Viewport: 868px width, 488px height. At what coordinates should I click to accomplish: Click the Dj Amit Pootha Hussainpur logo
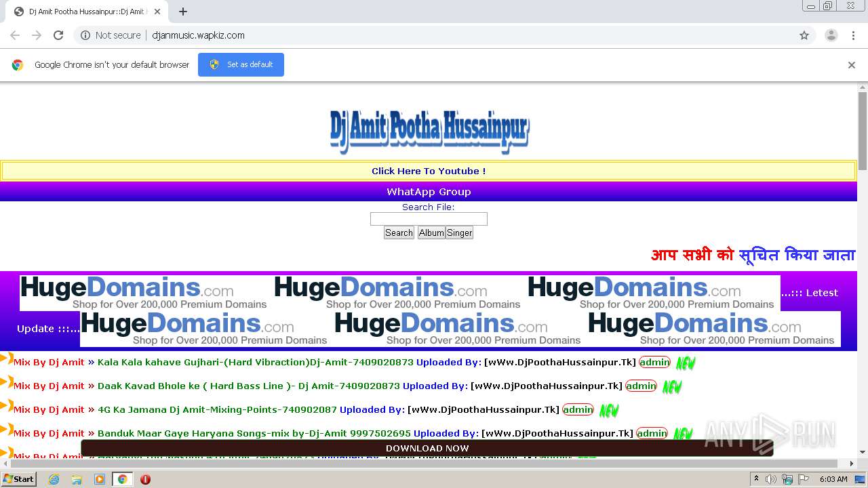click(x=429, y=131)
